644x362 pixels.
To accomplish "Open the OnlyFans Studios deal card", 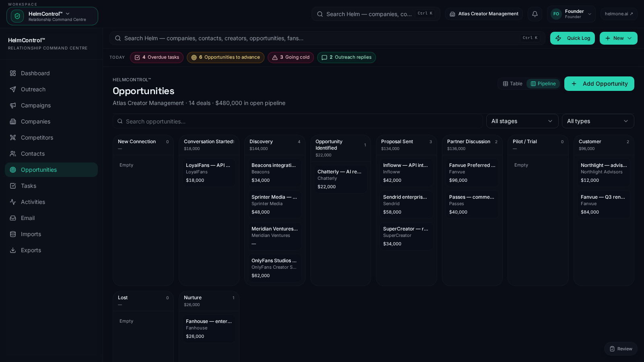I will click(275, 268).
